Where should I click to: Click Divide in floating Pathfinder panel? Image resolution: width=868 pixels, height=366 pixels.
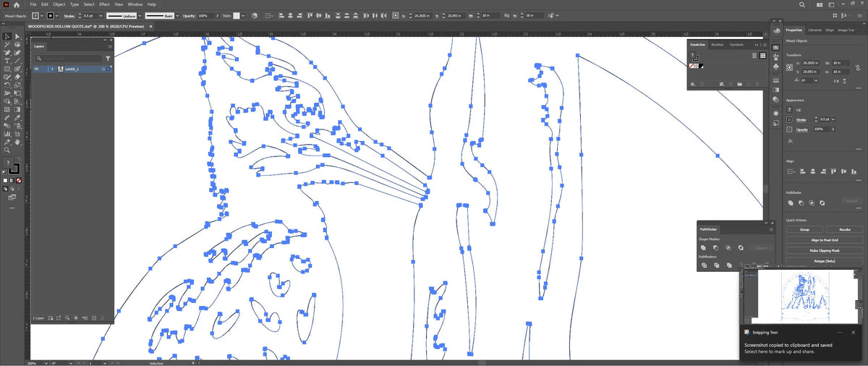click(704, 265)
